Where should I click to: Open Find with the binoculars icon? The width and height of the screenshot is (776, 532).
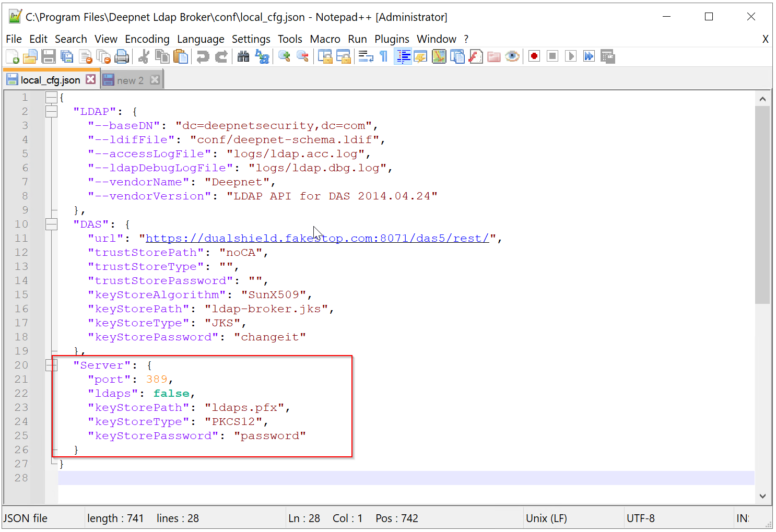243,56
